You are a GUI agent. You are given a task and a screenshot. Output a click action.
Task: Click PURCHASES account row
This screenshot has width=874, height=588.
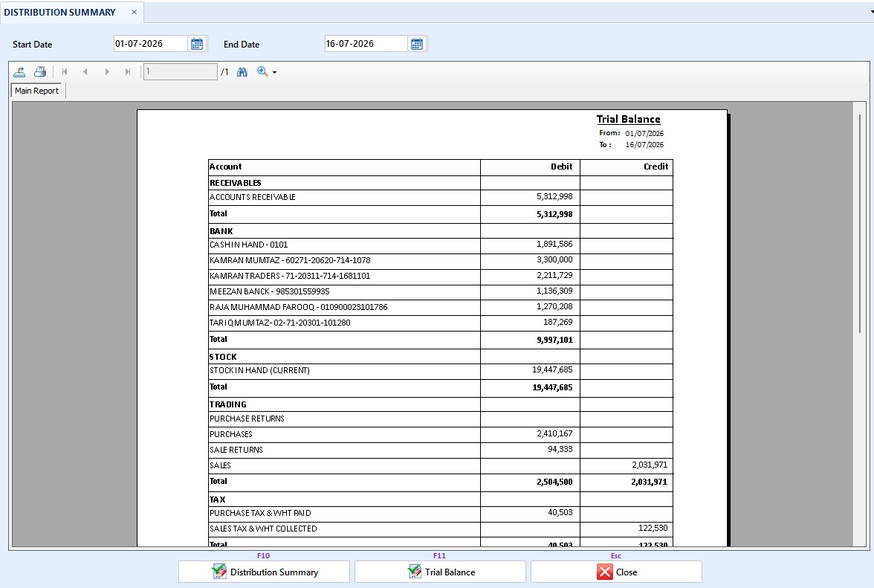pos(440,434)
